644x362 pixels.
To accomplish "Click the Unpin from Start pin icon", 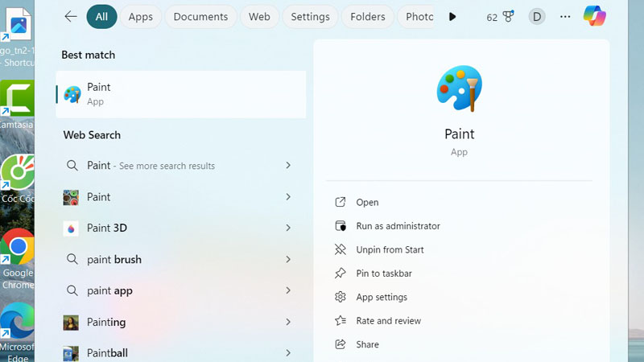I will coord(340,249).
